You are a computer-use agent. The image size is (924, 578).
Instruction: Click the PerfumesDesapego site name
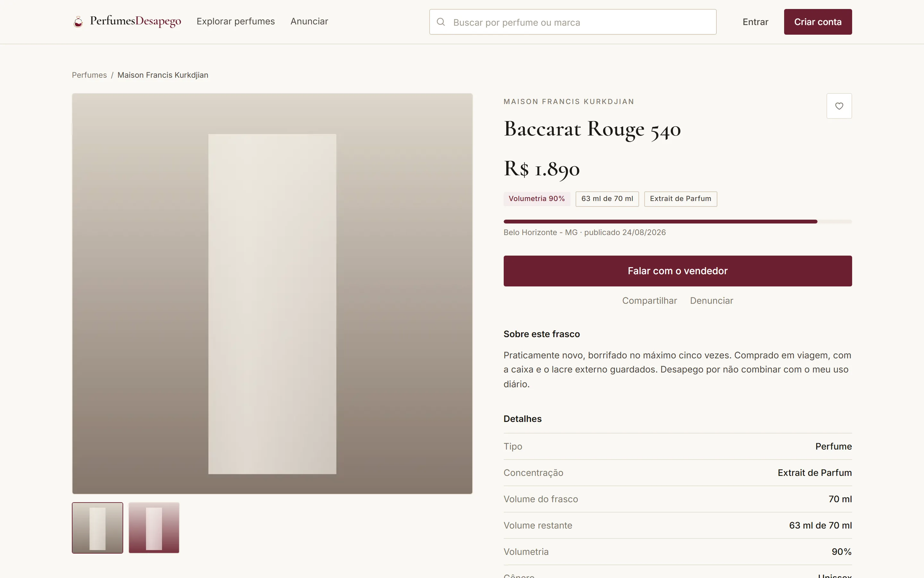click(135, 21)
